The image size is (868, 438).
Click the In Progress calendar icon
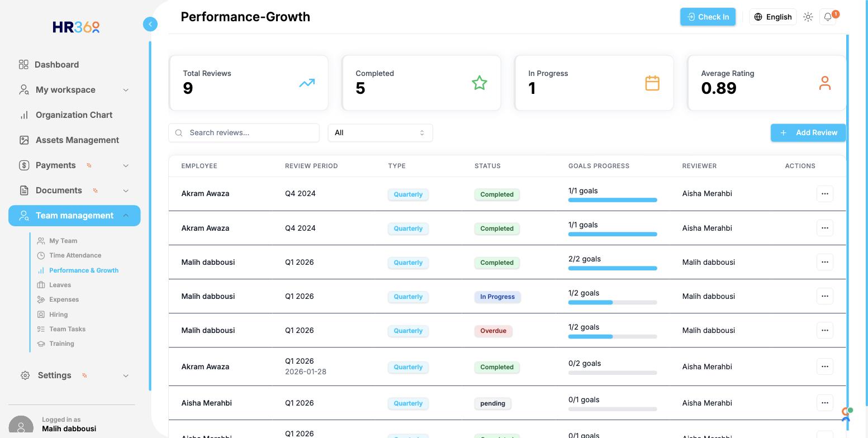652,83
